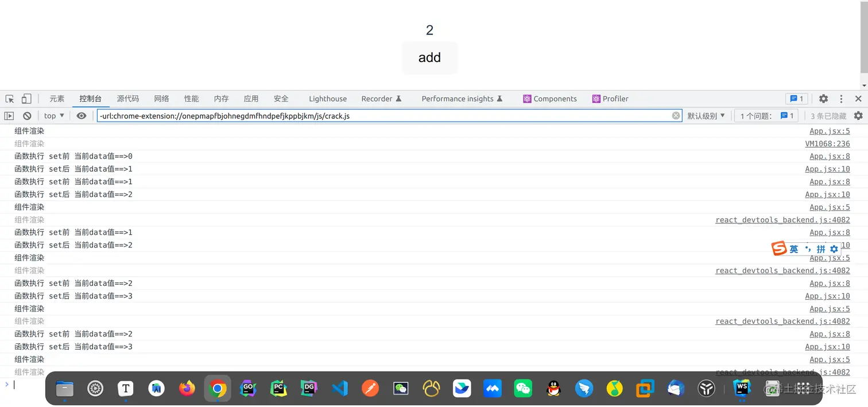Launch QQ from the dock

(x=553, y=389)
